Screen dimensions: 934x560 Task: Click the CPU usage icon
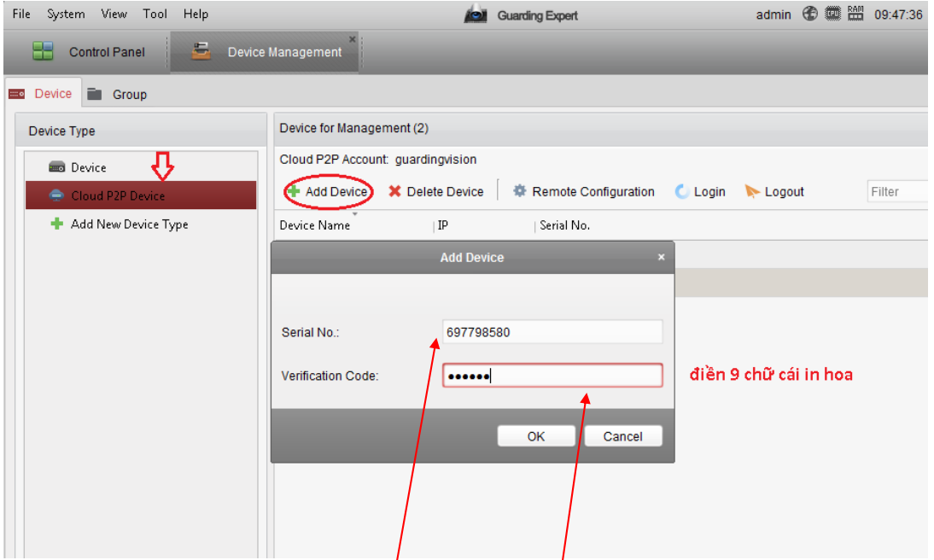(832, 13)
